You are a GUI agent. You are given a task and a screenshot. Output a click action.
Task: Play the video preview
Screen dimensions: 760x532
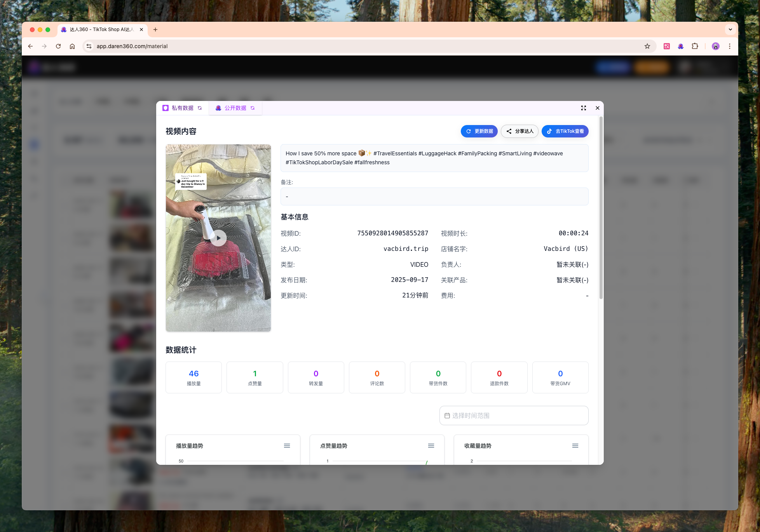click(x=218, y=238)
